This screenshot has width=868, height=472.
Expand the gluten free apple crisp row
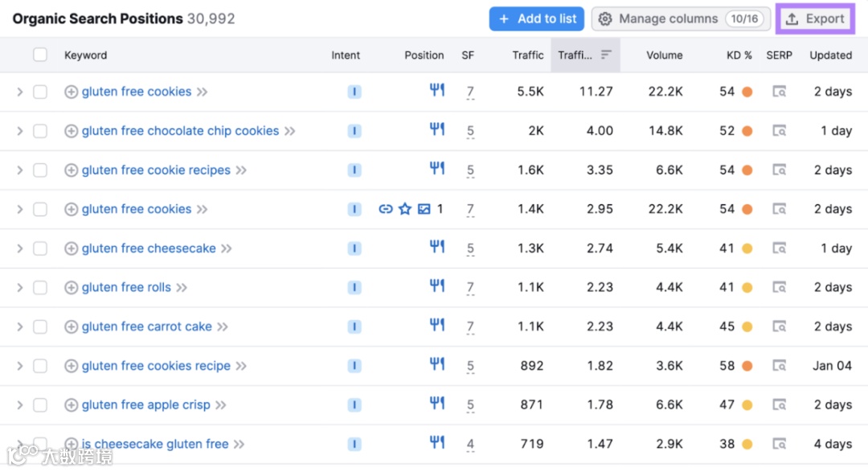pyautogui.click(x=20, y=405)
